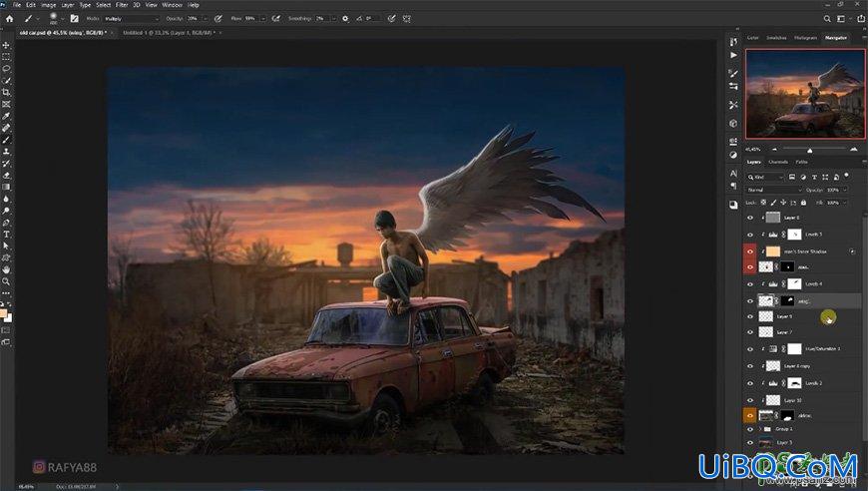
Task: Hide the man's Inner Shadow layer
Action: click(x=750, y=251)
